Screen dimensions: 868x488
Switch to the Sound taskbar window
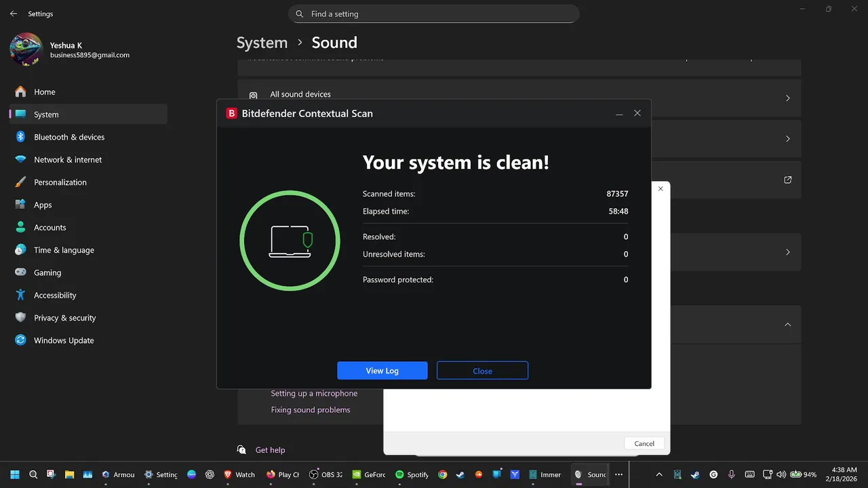tap(589, 474)
